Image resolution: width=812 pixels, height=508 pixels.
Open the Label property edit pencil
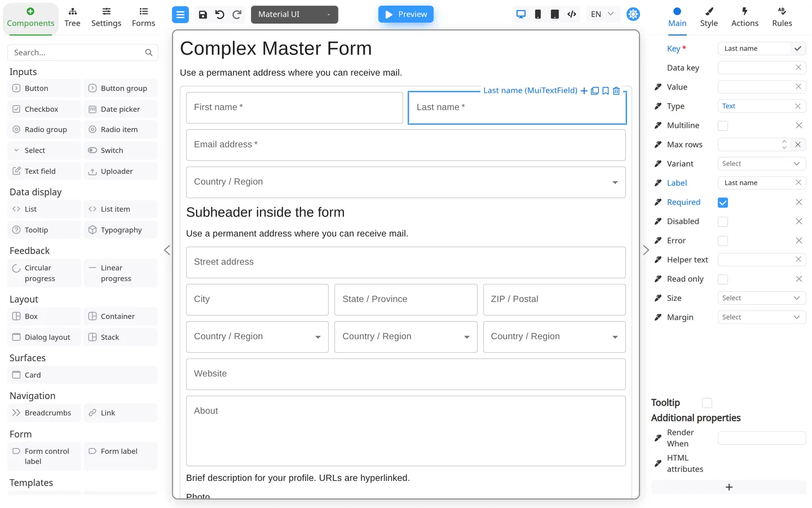tap(657, 183)
